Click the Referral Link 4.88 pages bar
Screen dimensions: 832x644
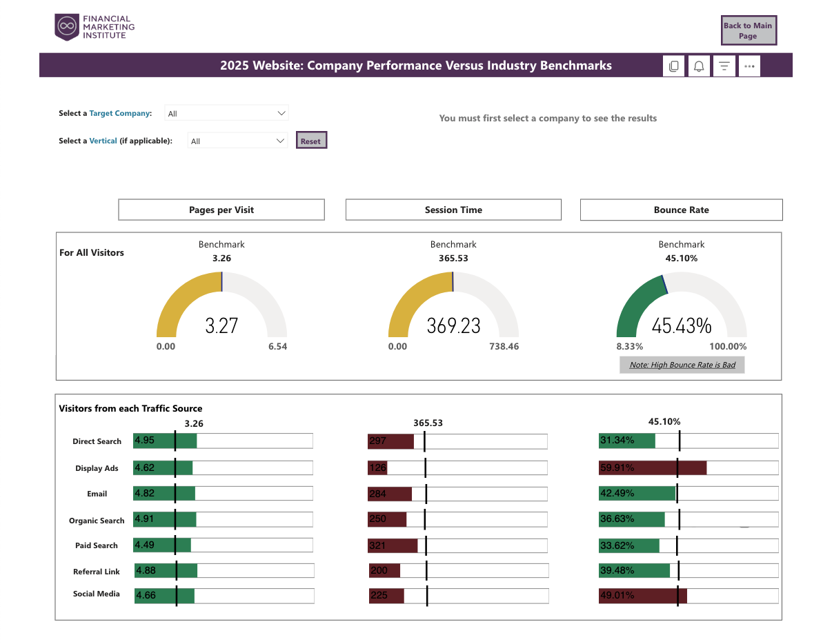tap(166, 570)
